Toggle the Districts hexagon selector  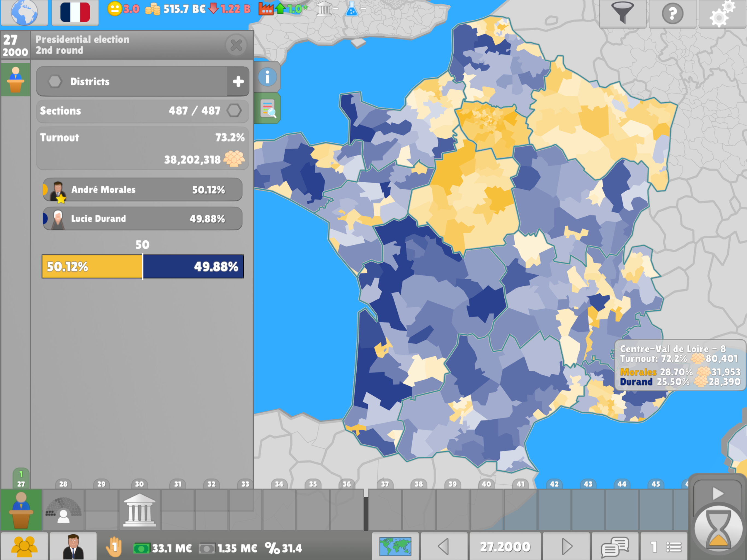pyautogui.click(x=55, y=81)
